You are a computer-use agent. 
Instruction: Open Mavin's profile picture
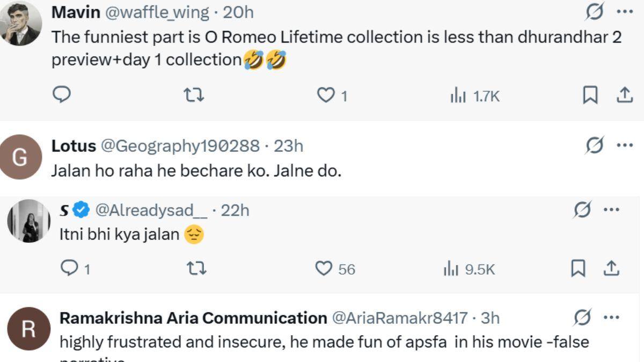click(x=21, y=23)
